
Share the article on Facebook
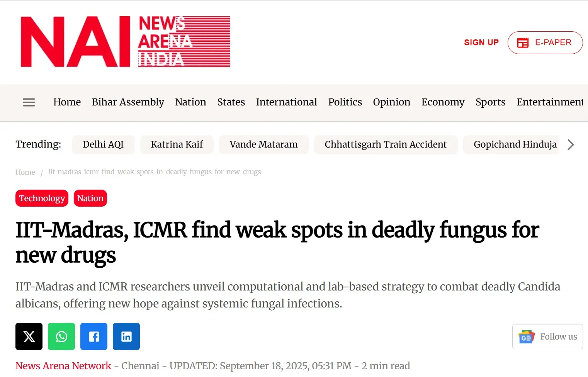pyautogui.click(x=93, y=336)
